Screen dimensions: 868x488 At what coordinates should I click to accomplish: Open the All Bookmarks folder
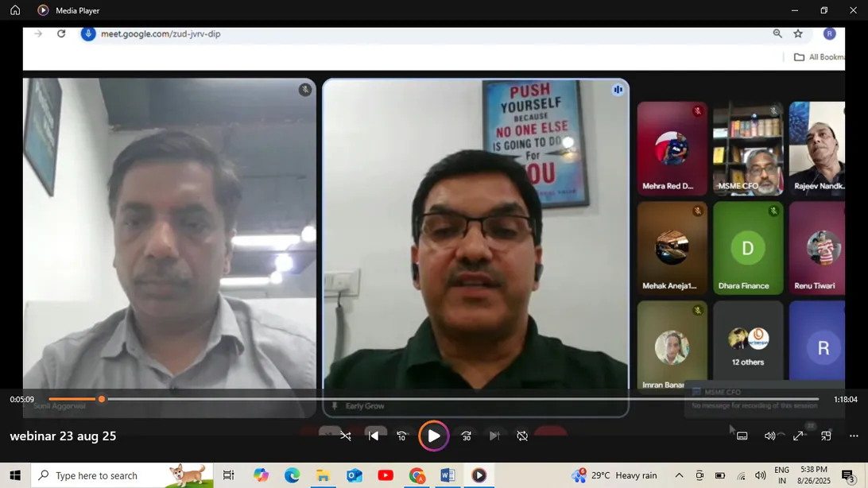(820, 57)
